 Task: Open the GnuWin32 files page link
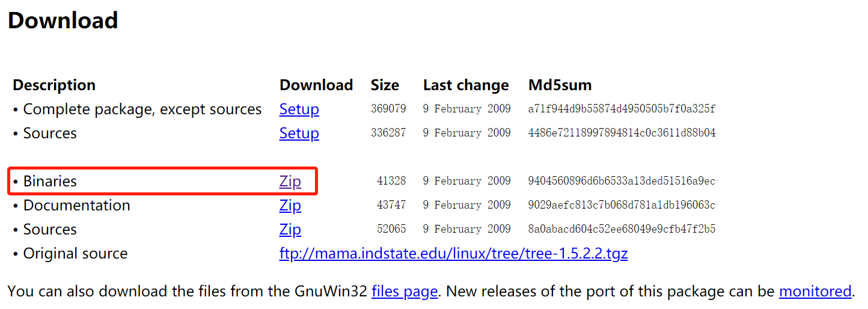(405, 292)
